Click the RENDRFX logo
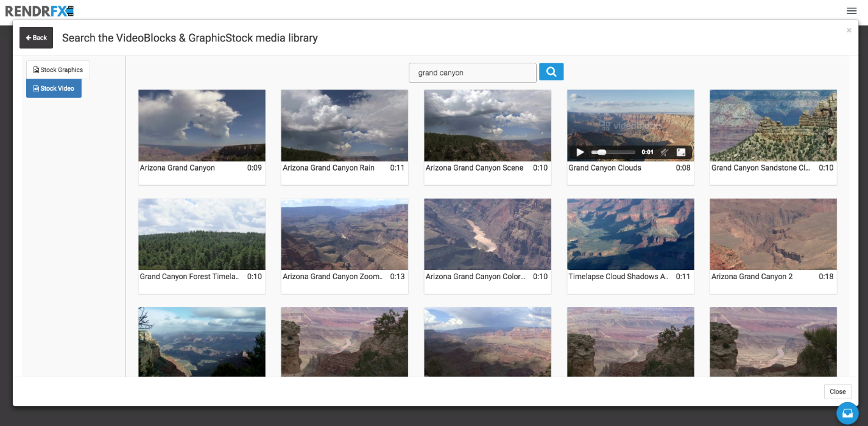The image size is (868, 426). (40, 10)
